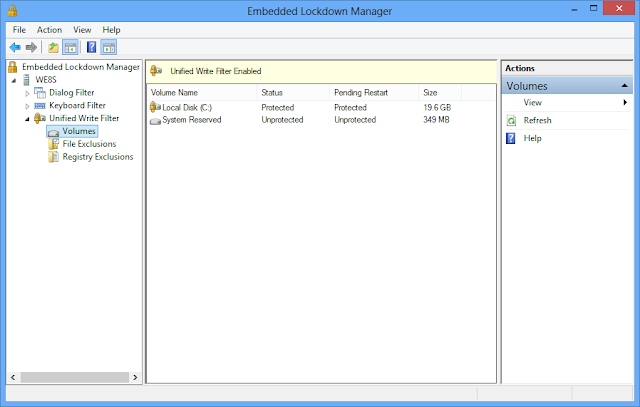The image size is (640, 407).
Task: Click tree pane scrollbar right arrow
Action: point(136,378)
